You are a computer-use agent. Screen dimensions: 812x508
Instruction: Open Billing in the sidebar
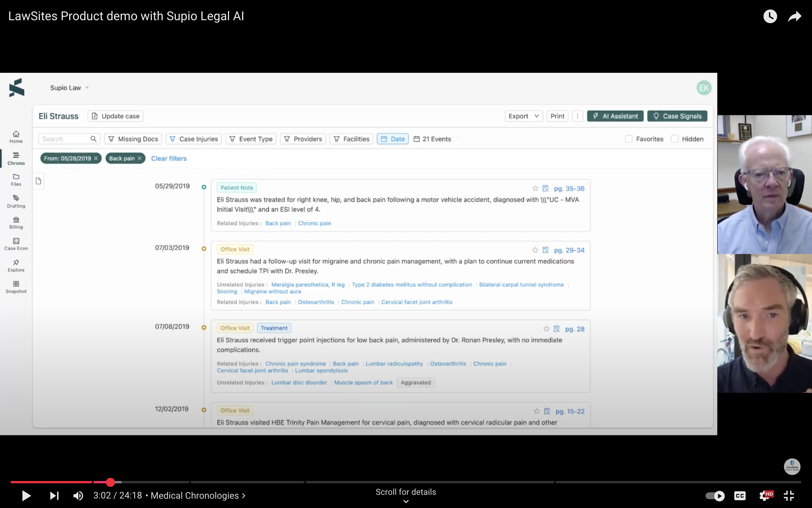click(16, 223)
